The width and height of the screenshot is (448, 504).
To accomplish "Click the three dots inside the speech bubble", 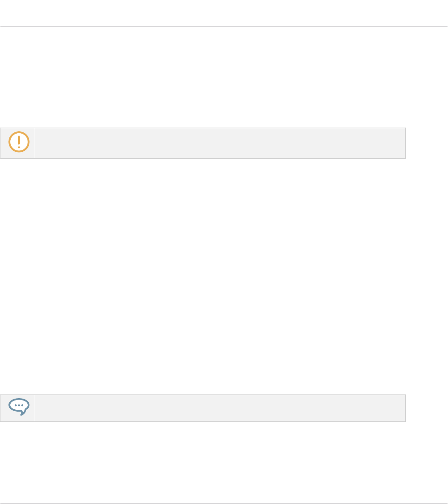I will 19,405.
